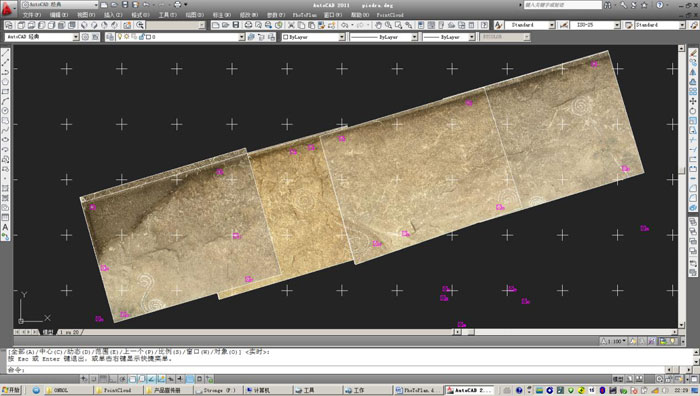Open the 修改(M) menu

click(249, 15)
